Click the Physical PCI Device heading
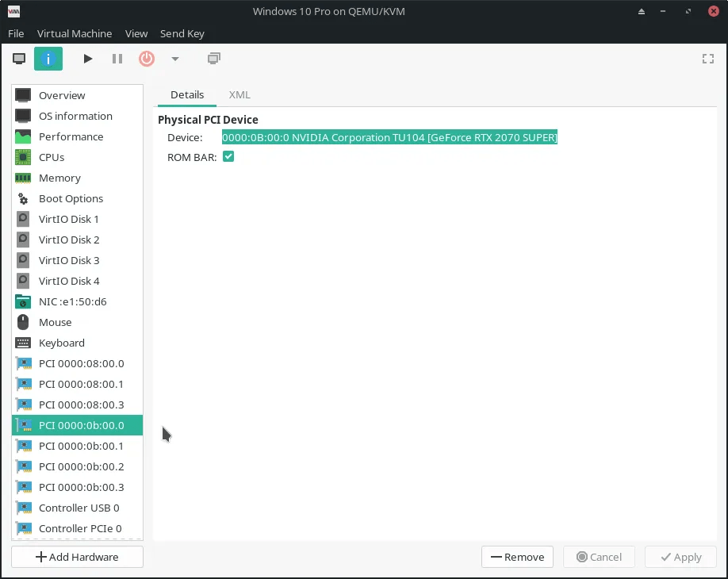This screenshot has height=579, width=728. (x=208, y=120)
